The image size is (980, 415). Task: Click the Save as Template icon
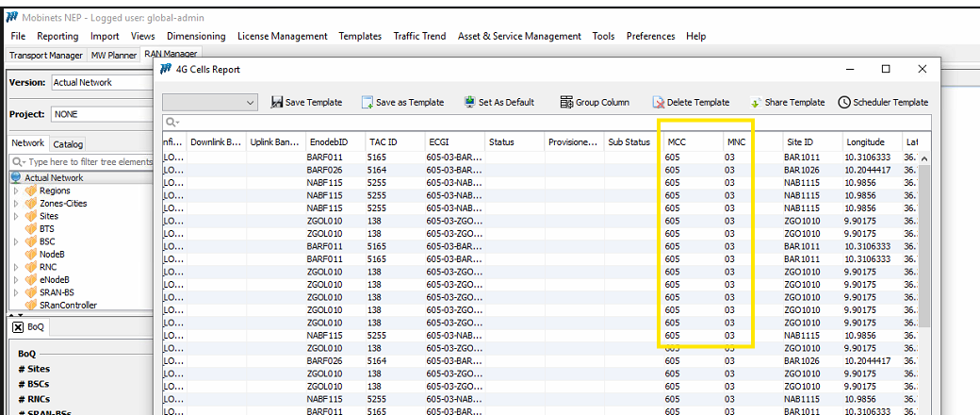coord(367,102)
